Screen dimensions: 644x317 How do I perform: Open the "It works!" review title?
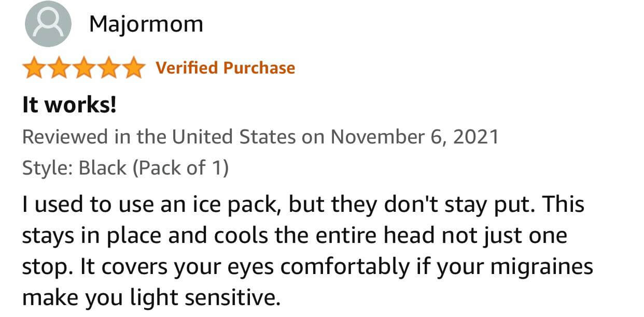tap(69, 106)
